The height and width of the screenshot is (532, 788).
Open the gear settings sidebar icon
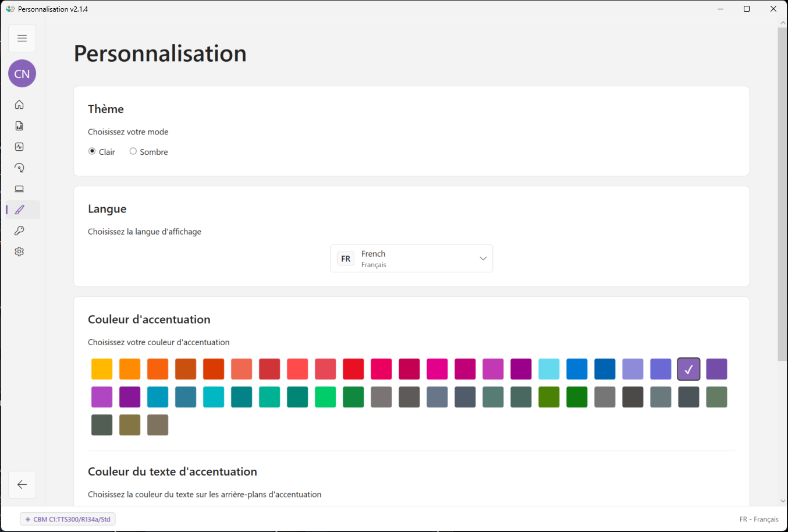click(x=19, y=251)
